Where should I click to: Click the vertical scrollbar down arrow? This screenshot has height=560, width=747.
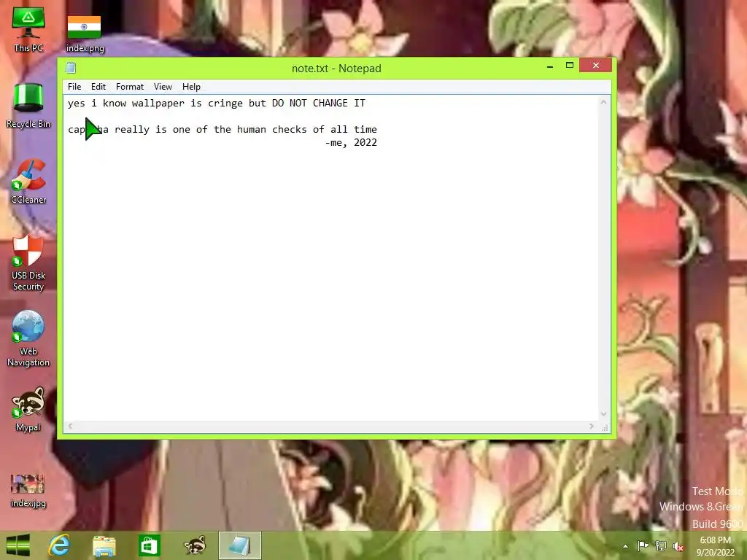pos(603,414)
